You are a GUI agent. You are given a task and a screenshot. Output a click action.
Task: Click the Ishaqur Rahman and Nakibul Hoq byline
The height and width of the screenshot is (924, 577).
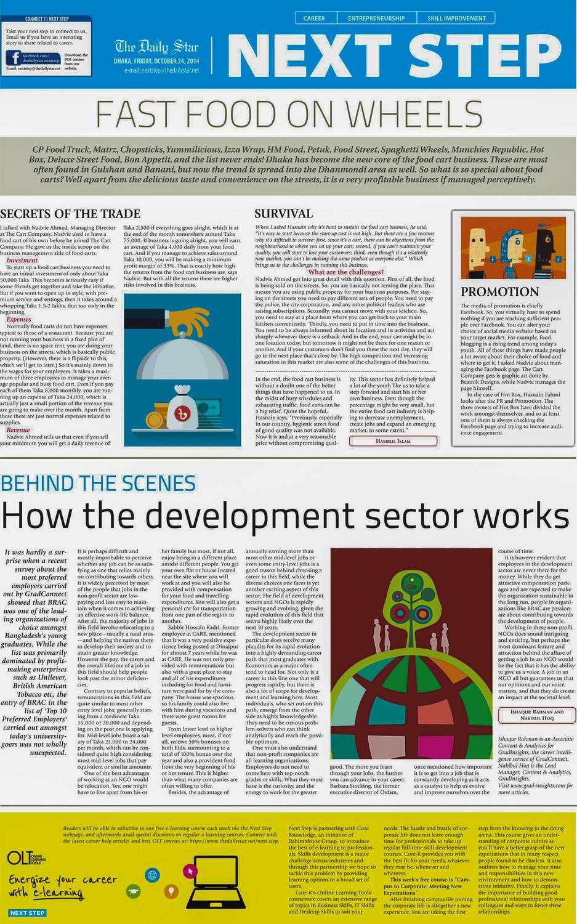pyautogui.click(x=536, y=715)
